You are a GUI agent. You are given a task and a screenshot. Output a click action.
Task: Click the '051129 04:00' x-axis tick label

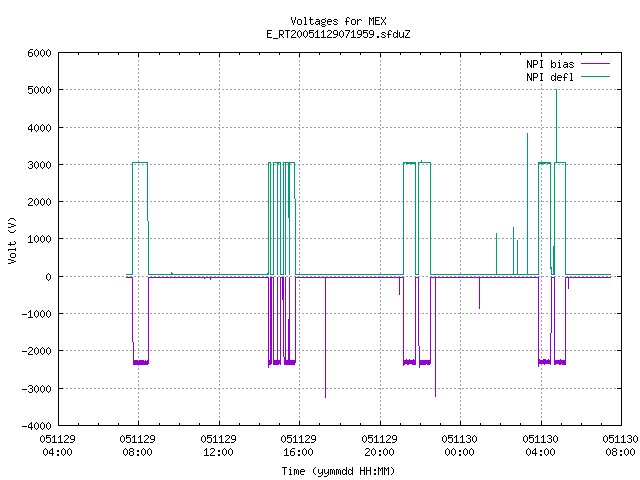click(x=58, y=445)
